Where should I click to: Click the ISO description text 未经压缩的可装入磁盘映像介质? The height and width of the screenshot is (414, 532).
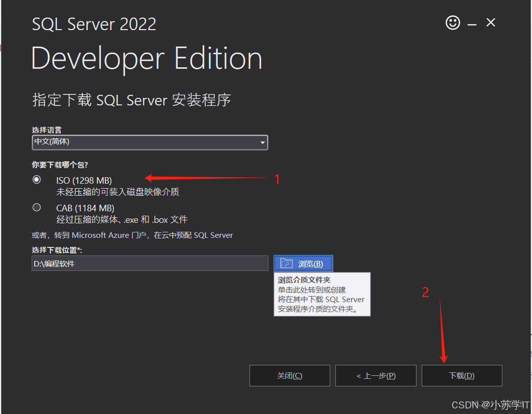coord(118,192)
